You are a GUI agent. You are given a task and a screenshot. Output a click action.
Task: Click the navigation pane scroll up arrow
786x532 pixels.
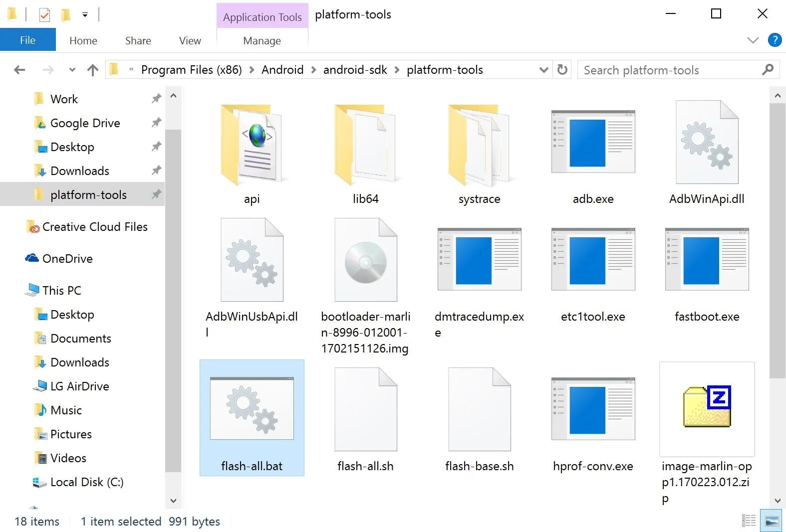173,95
